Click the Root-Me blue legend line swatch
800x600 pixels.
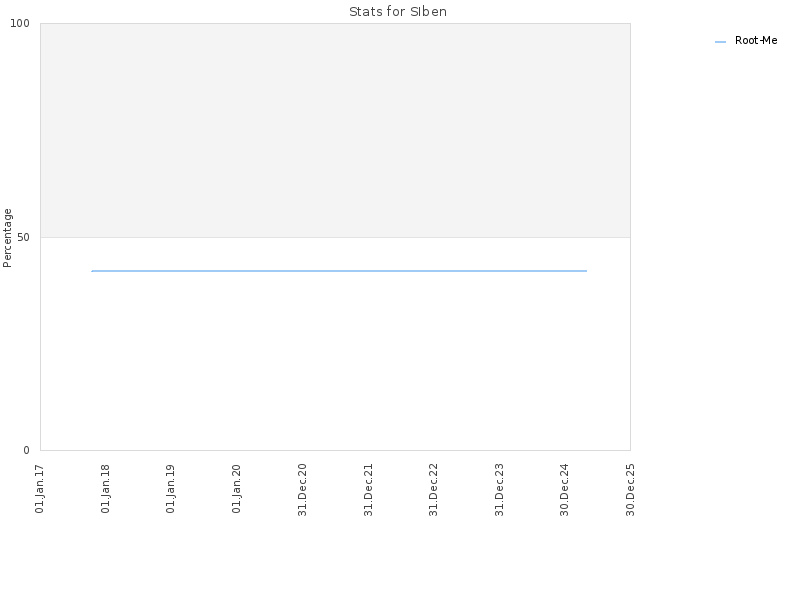[x=720, y=42]
